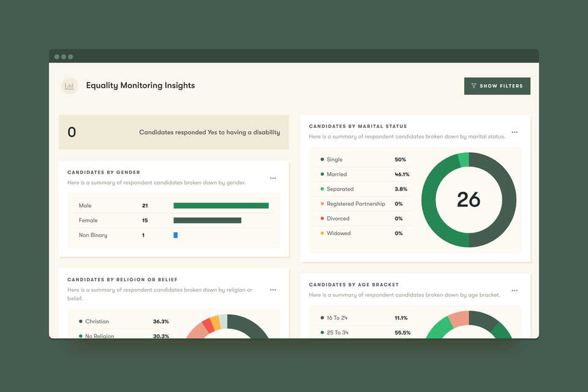Click the disability count of 0
Viewport: 588px width, 392px height.
pyautogui.click(x=72, y=132)
